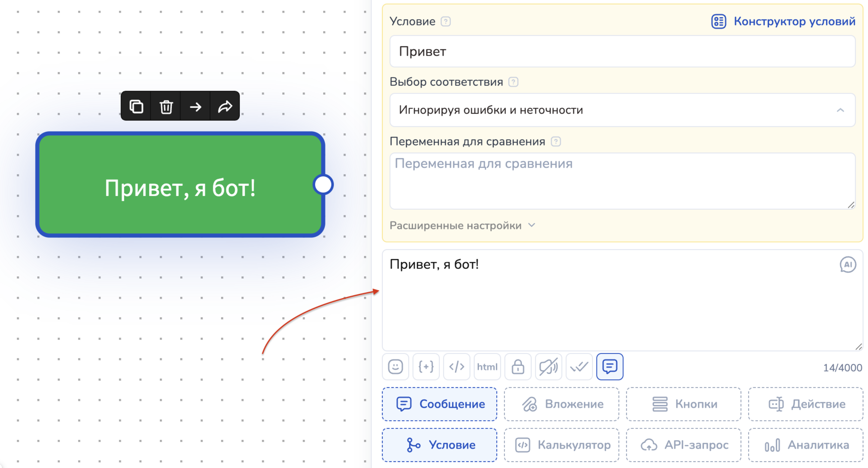Toggle muted sound notification icon

pyautogui.click(x=548, y=366)
